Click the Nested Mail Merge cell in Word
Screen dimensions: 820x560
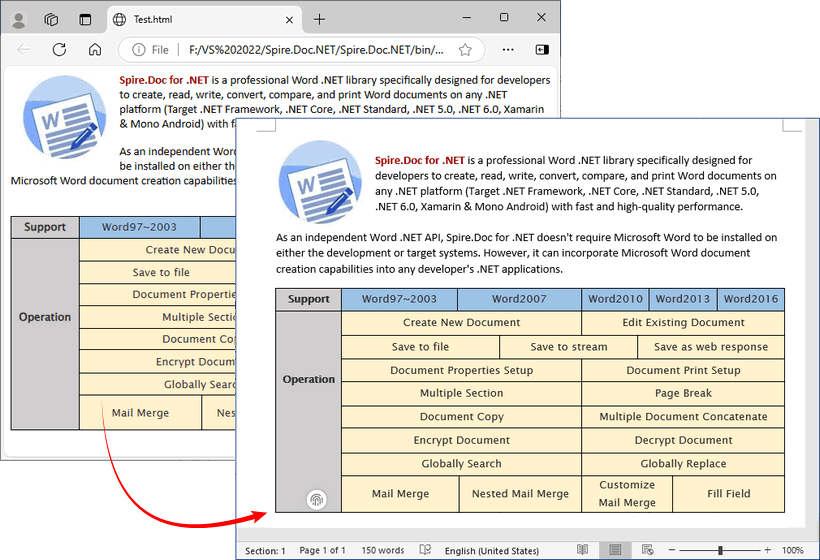point(520,494)
